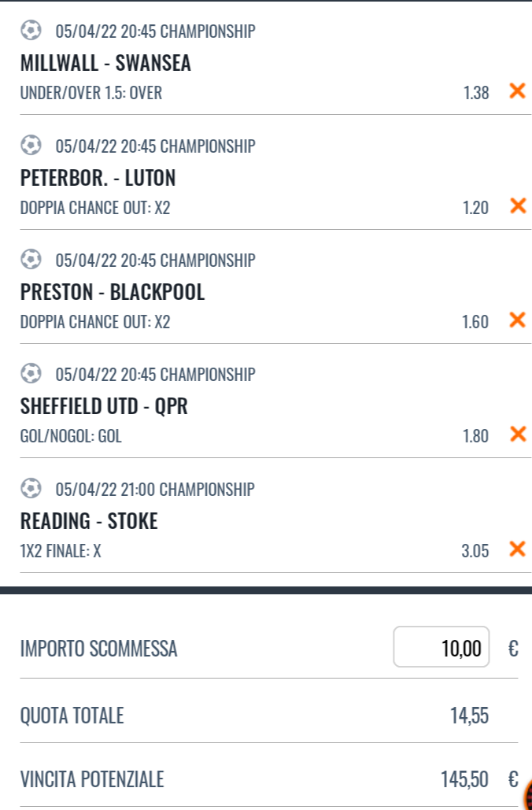Click the Quota Totale value 14,55
The image size is (532, 810).
point(469,716)
